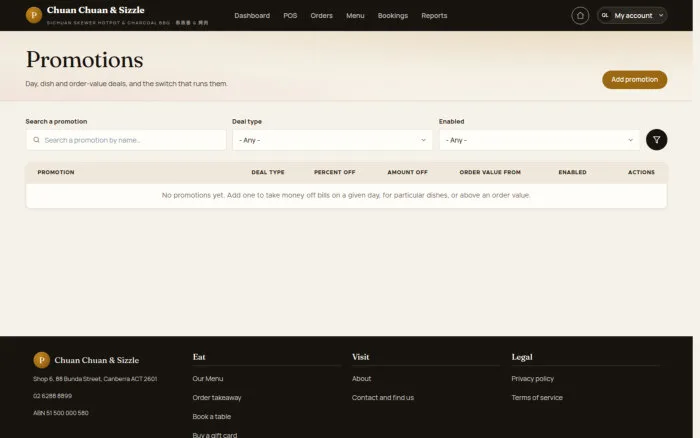Open the Reports nav item
The height and width of the screenshot is (438, 700).
pos(434,16)
